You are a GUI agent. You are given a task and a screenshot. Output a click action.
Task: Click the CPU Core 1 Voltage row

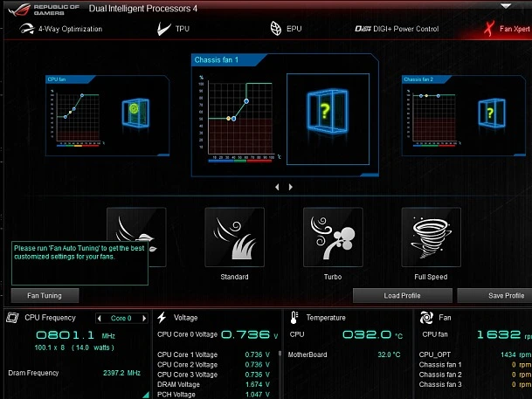coord(213,354)
